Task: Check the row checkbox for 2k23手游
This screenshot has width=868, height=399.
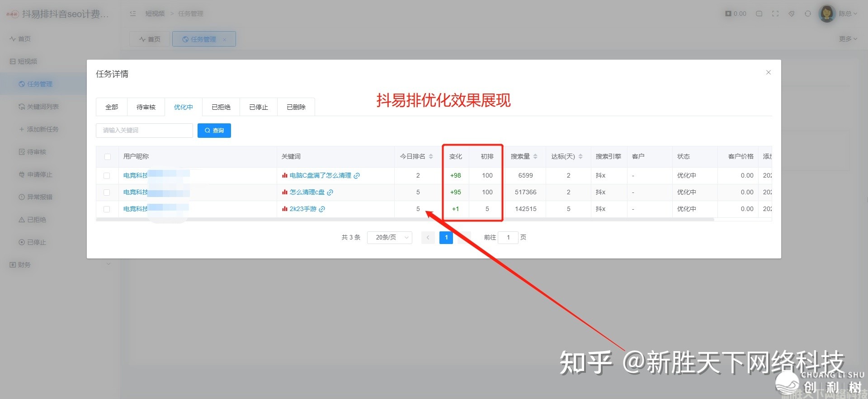Action: (x=107, y=209)
